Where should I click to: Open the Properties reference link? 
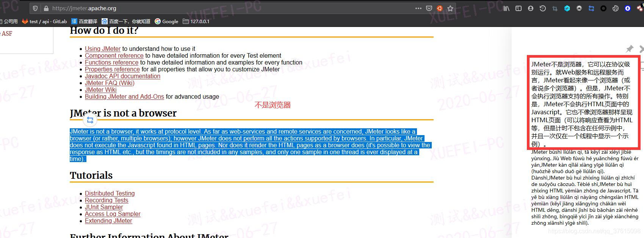click(112, 69)
